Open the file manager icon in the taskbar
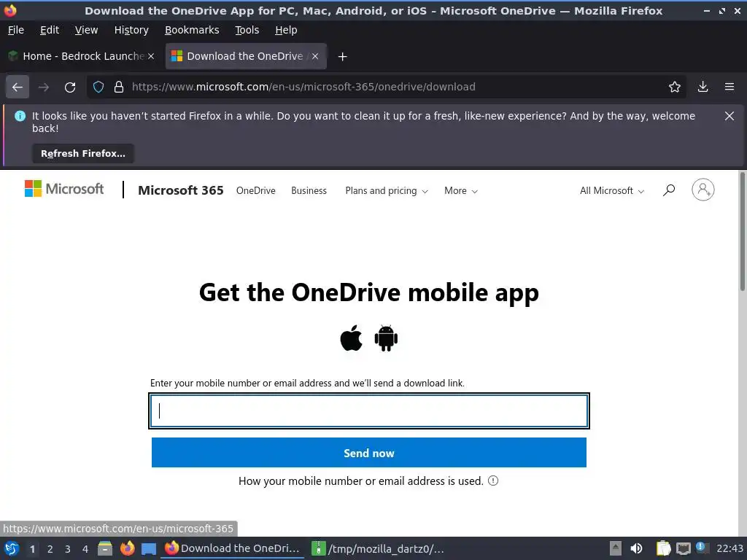The width and height of the screenshot is (747, 560). (105, 548)
